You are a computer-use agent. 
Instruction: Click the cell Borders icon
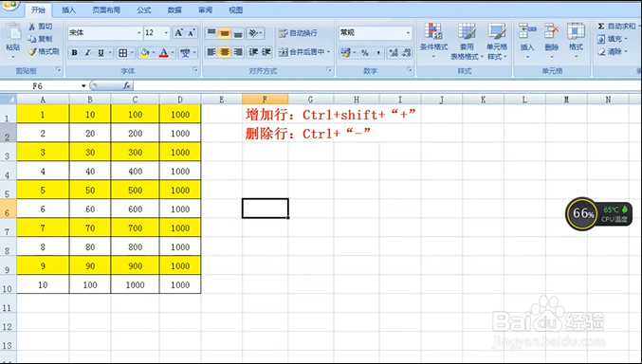122,52
